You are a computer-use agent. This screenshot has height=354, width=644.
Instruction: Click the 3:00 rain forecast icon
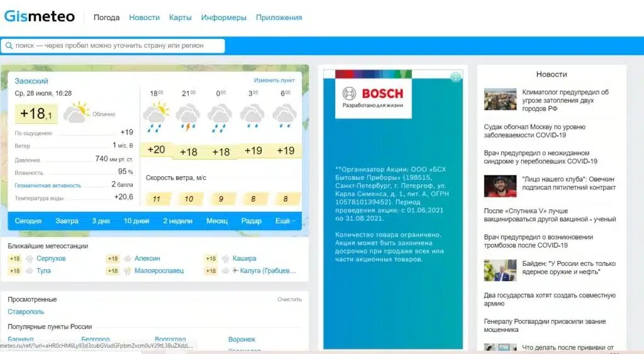tap(252, 116)
